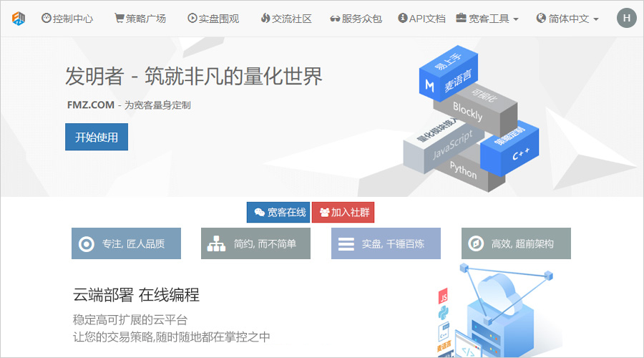This screenshot has width=644, height=358.
Task: Select the 专注, 匠人品质 tab
Action: tap(126, 243)
